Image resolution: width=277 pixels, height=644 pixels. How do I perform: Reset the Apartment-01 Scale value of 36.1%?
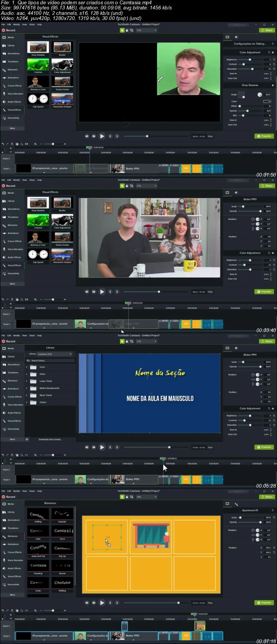[274, 517]
